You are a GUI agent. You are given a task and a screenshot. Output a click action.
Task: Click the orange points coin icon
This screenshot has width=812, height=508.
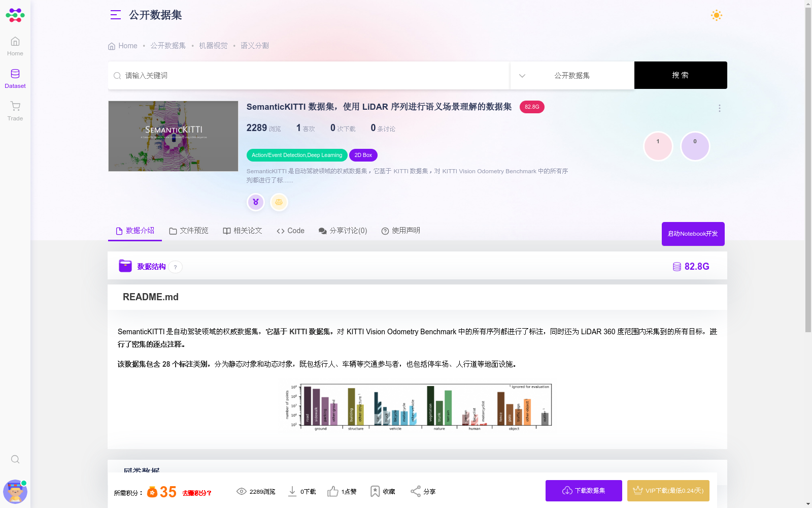(x=152, y=492)
